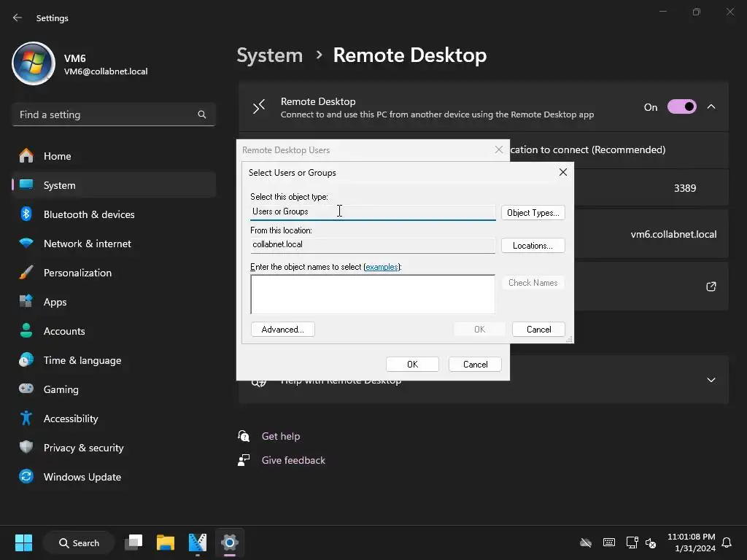747x560 pixels.
Task: Click the Privacy & security shield icon
Action: (x=26, y=447)
